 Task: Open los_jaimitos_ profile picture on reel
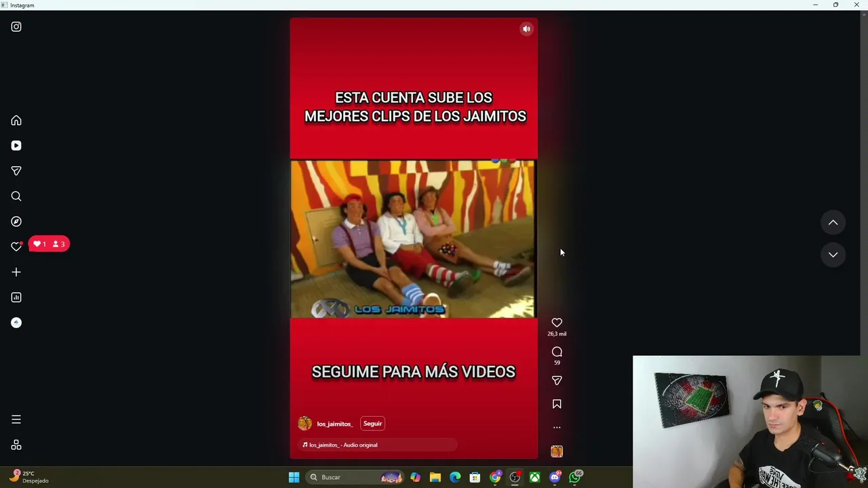(x=304, y=424)
